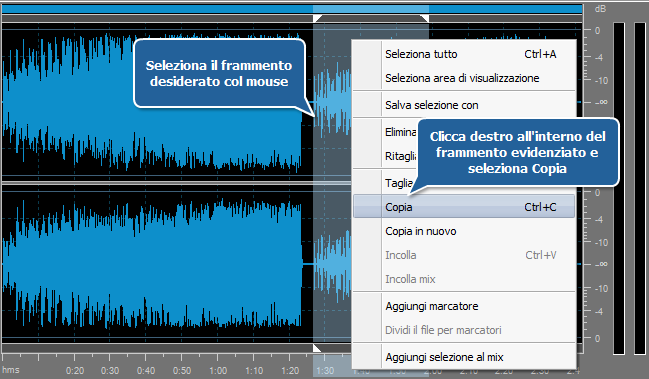Click the 1:30 mark on time ruler
The height and width of the screenshot is (379, 649).
coord(325,370)
